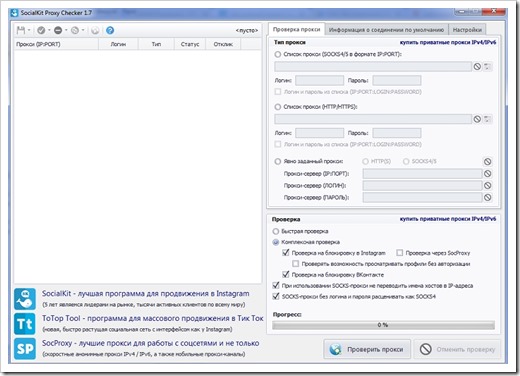Switch to 'Проверка прокси' tab
This screenshot has height=376, width=520.
(x=296, y=29)
